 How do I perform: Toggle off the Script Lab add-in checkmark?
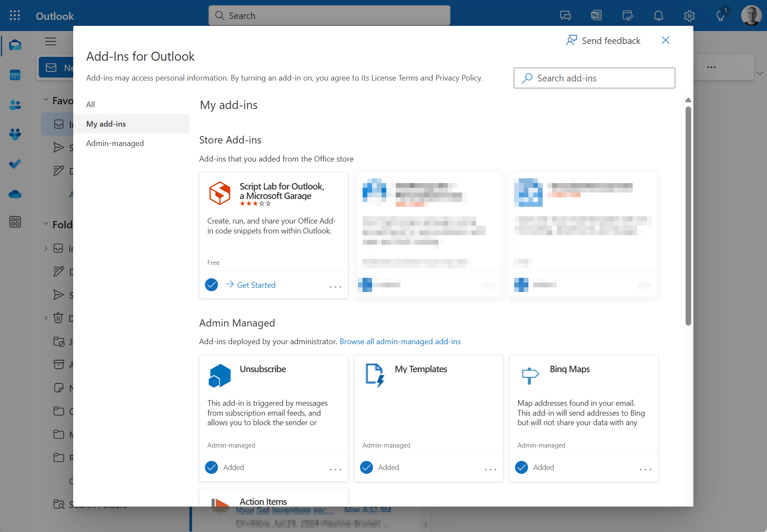click(211, 285)
